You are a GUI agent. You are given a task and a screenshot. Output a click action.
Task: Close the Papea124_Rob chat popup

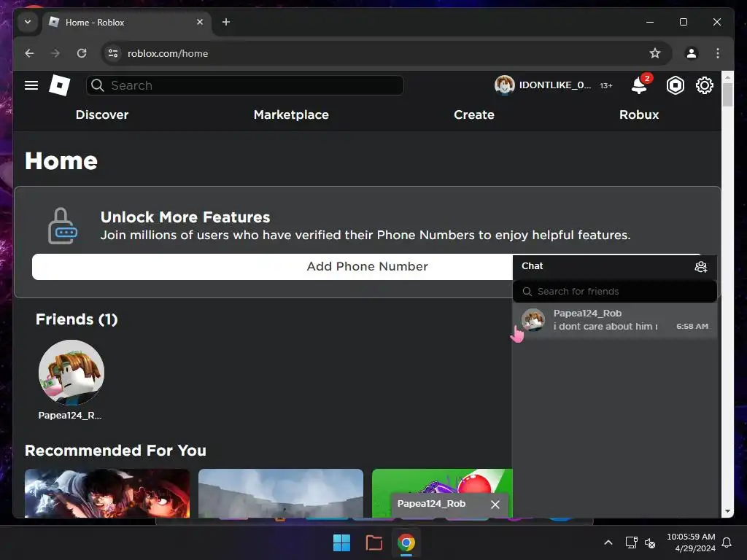[x=495, y=505]
